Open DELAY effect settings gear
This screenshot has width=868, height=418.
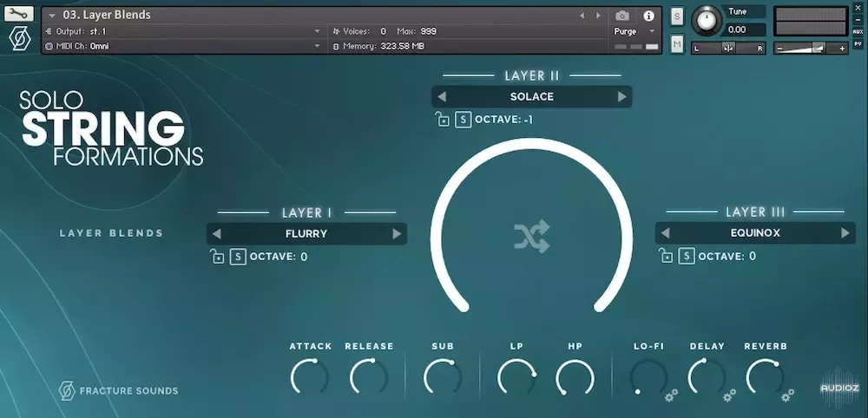[729, 395]
